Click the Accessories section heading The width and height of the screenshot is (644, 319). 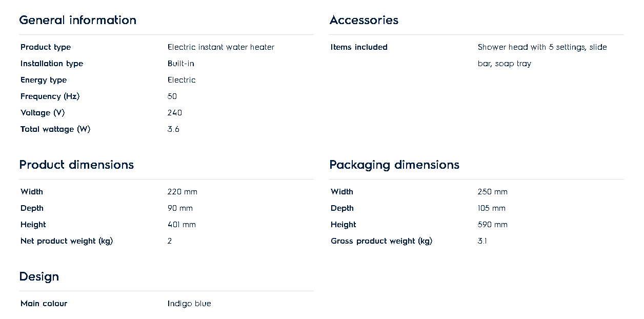(x=364, y=20)
